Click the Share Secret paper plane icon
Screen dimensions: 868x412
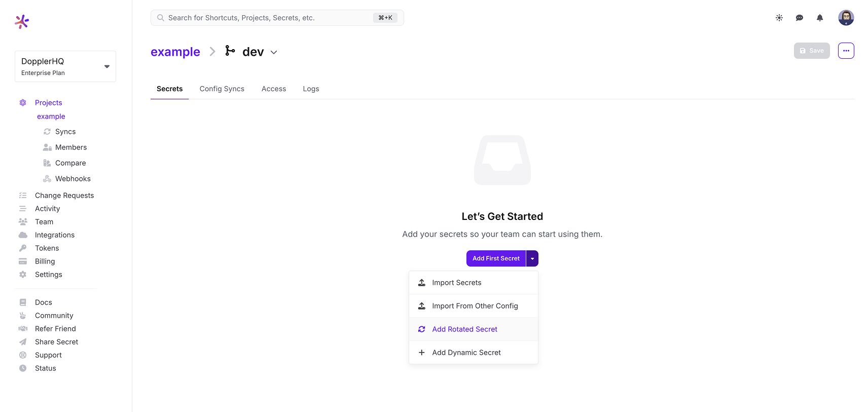pyautogui.click(x=23, y=342)
